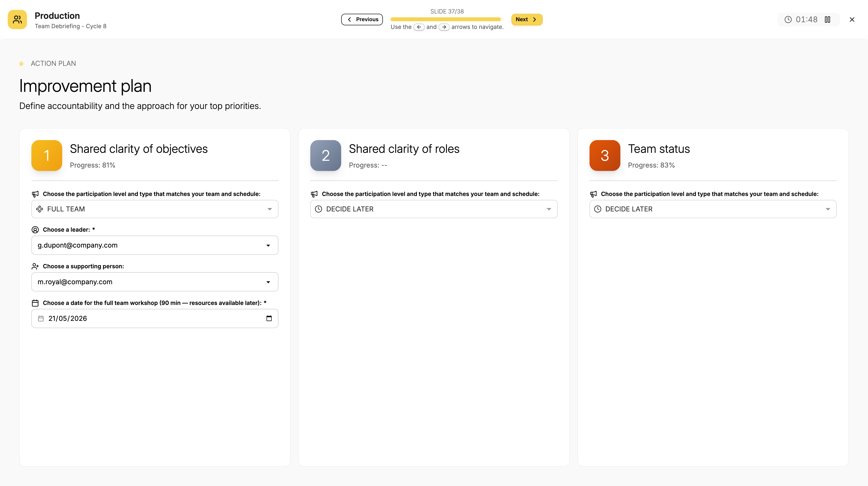Click the megaphone icon in the Team status card
The height and width of the screenshot is (486, 868).
tap(593, 194)
